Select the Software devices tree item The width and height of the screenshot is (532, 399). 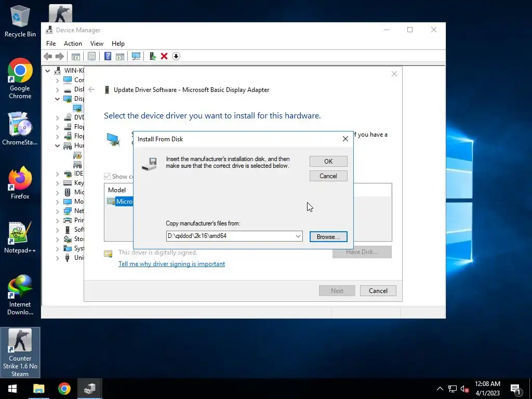coord(74,230)
